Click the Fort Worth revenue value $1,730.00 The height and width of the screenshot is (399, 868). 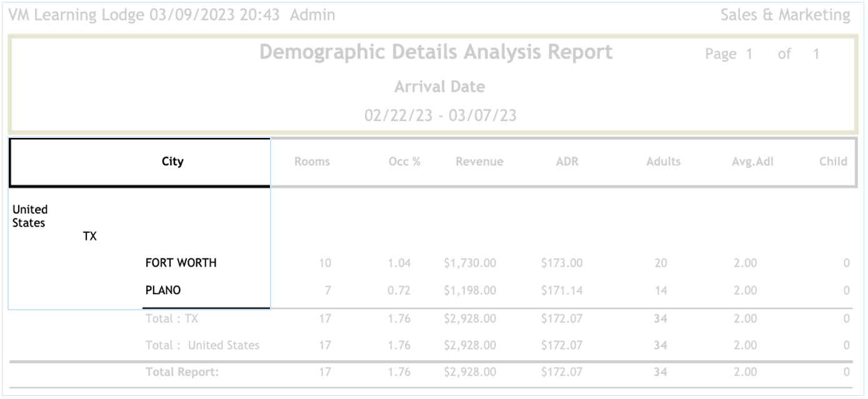(470, 263)
